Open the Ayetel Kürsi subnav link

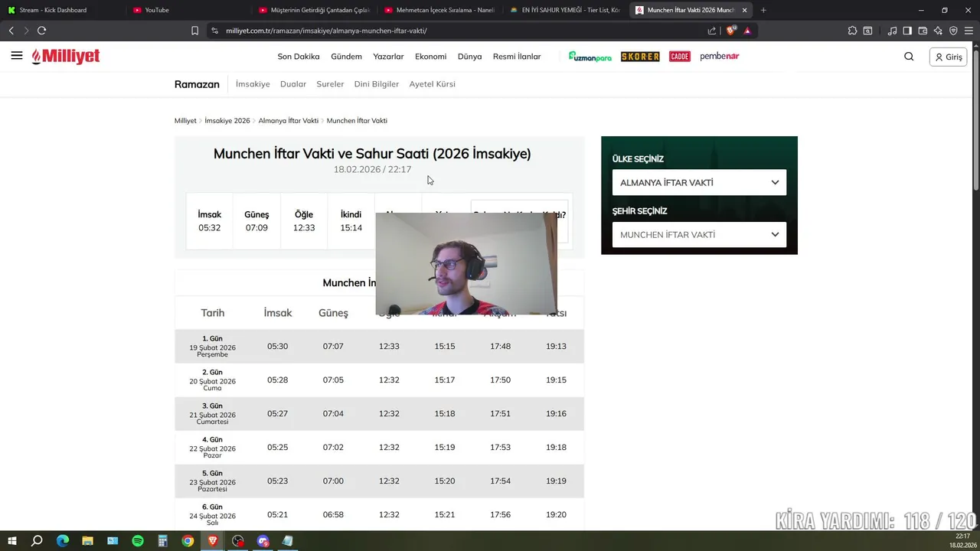pyautogui.click(x=432, y=84)
